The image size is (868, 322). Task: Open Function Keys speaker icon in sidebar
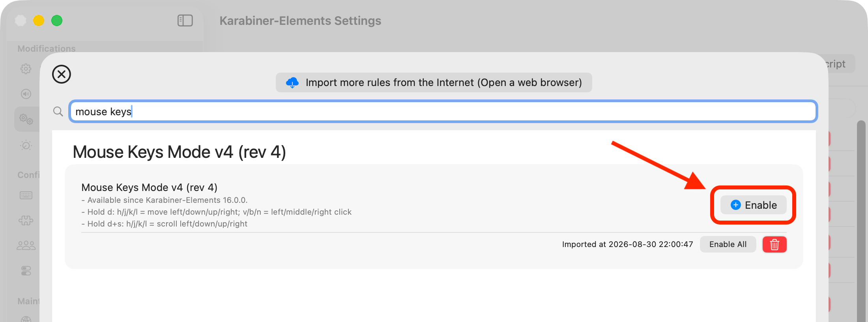[x=26, y=94]
